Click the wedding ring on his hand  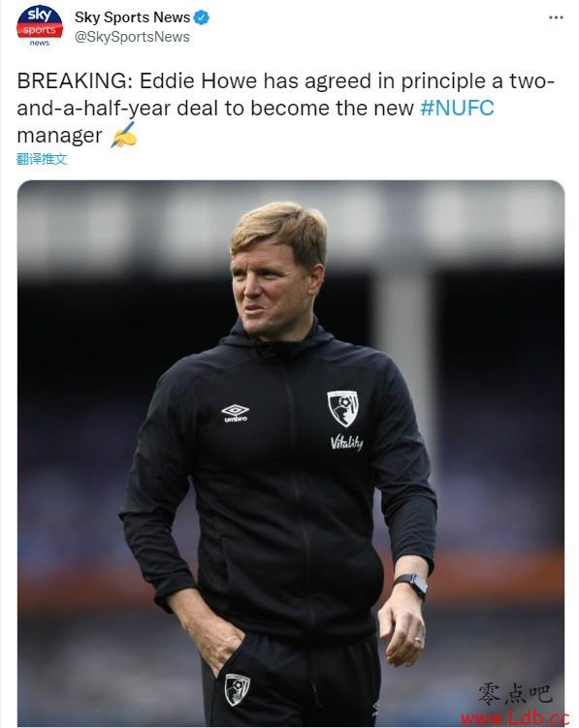point(418,640)
